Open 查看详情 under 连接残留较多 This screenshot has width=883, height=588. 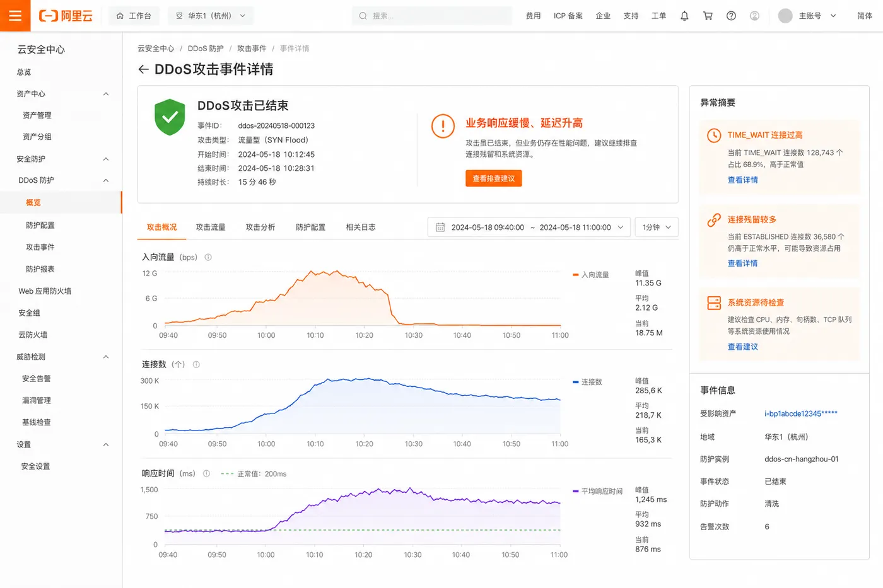[743, 263]
